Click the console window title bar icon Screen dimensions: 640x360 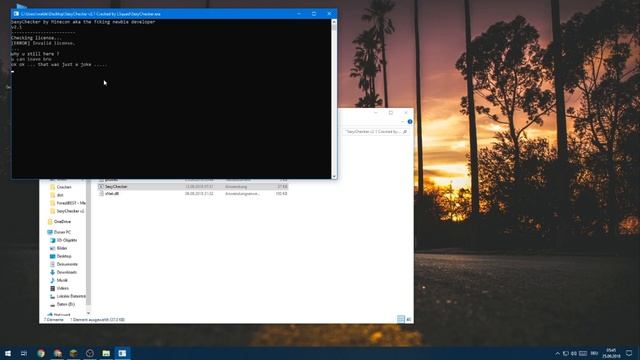16,14
